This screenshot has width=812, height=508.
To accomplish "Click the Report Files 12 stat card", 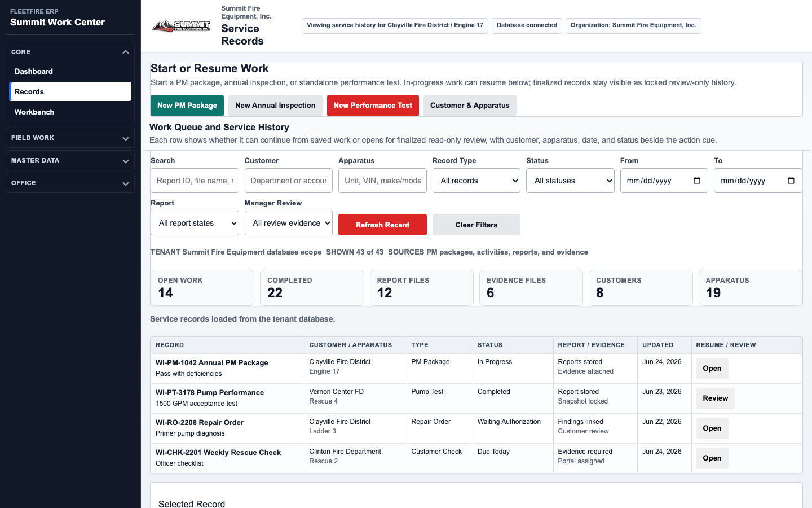I will 422,288.
